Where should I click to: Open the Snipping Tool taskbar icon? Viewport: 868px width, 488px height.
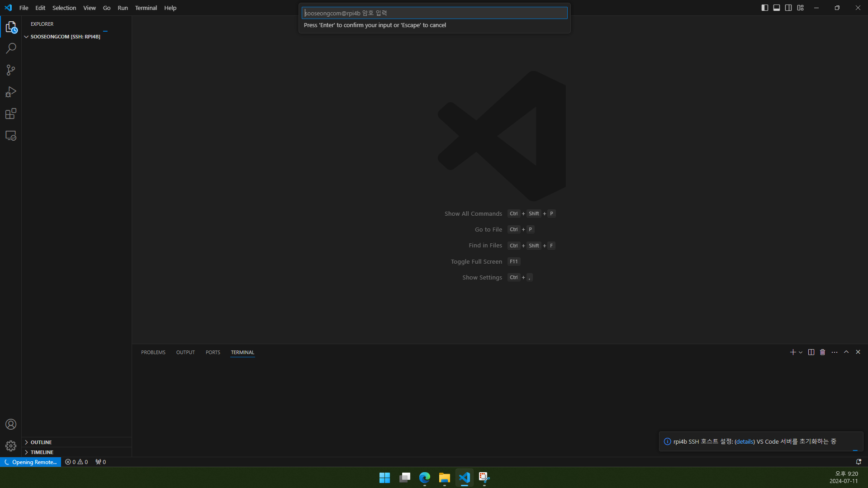(484, 478)
